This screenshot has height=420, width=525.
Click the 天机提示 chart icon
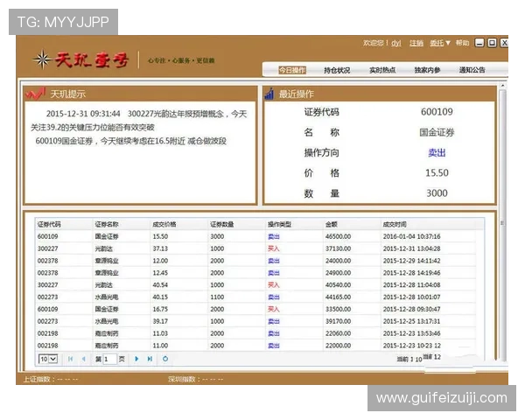point(35,94)
